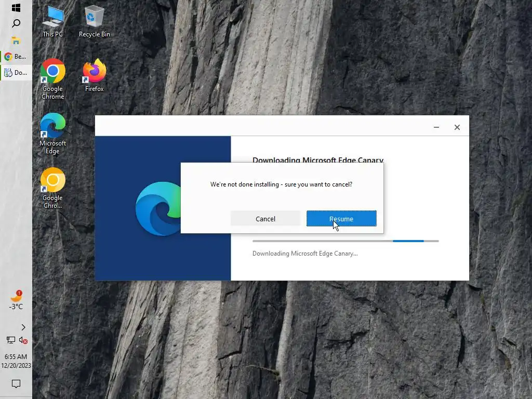Open File Explorer from the taskbar
This screenshot has height=399, width=532.
(16, 41)
